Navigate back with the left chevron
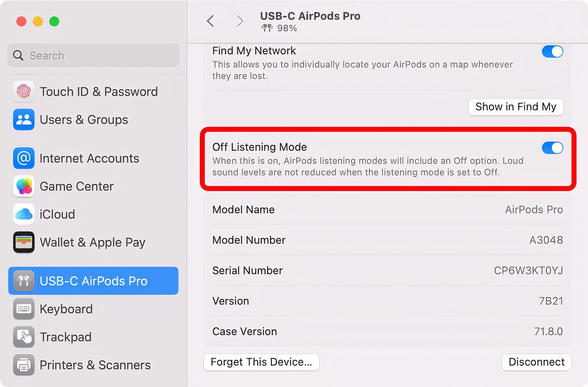The height and width of the screenshot is (387, 588). (210, 21)
